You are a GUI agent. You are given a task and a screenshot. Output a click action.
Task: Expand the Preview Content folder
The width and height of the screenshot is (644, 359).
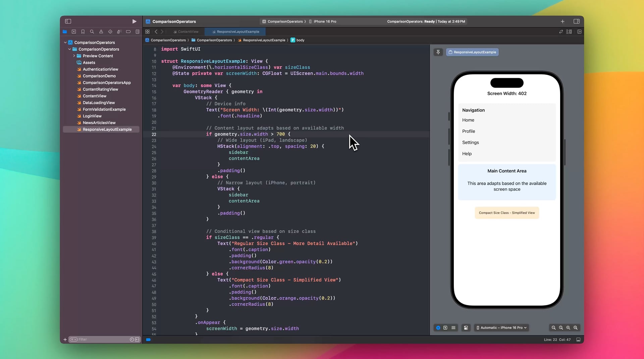point(74,56)
